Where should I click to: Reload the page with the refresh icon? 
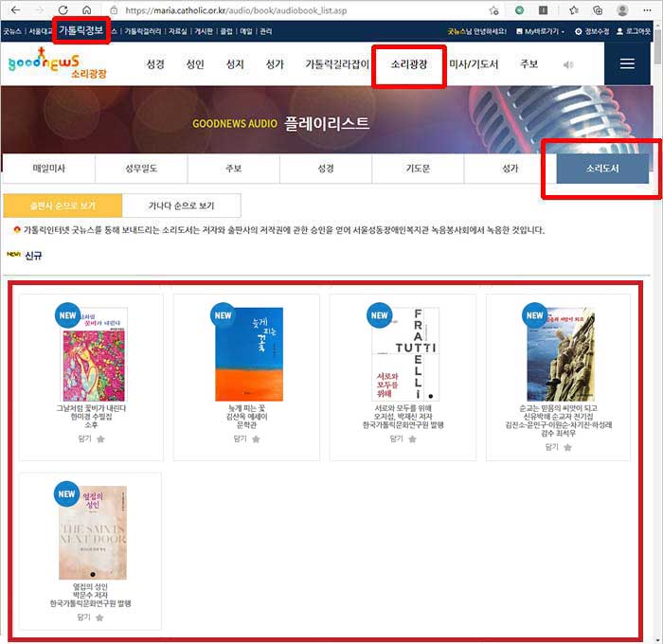pos(63,10)
